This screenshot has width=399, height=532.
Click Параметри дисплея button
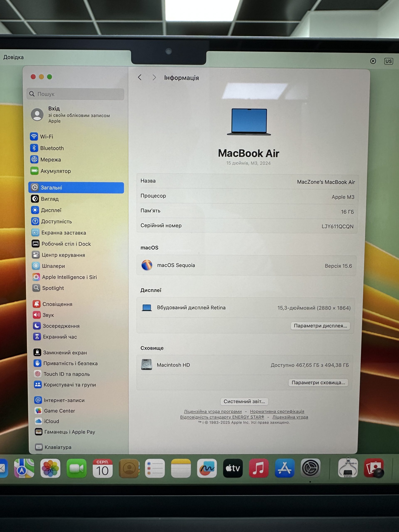(320, 326)
